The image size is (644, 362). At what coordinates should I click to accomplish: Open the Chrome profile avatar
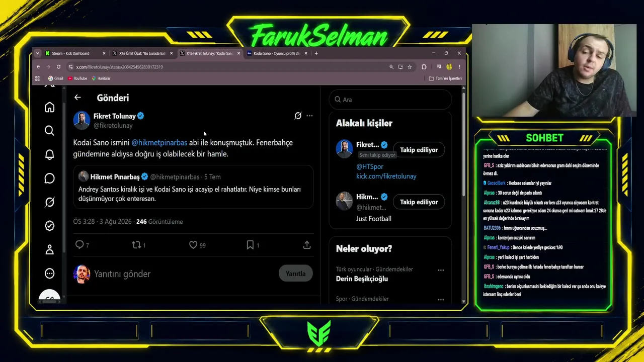point(449,66)
